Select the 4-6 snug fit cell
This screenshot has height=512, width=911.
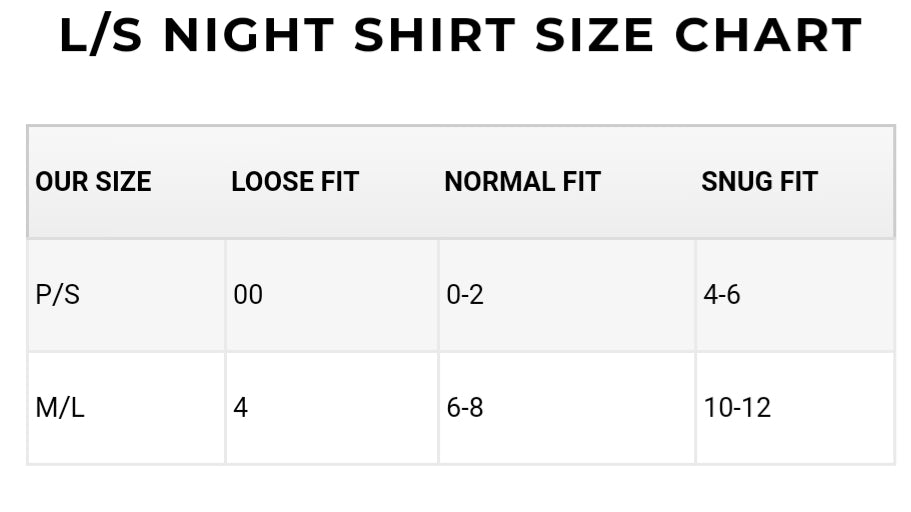click(x=795, y=295)
